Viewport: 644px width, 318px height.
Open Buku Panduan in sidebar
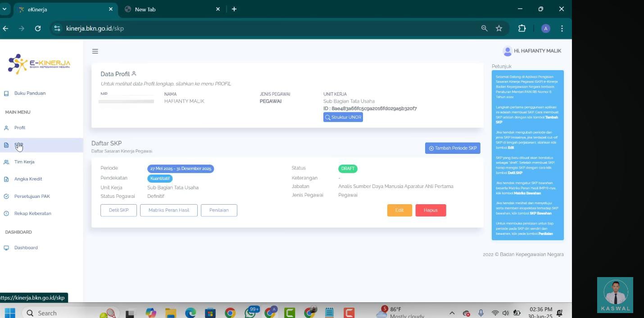[x=30, y=93]
